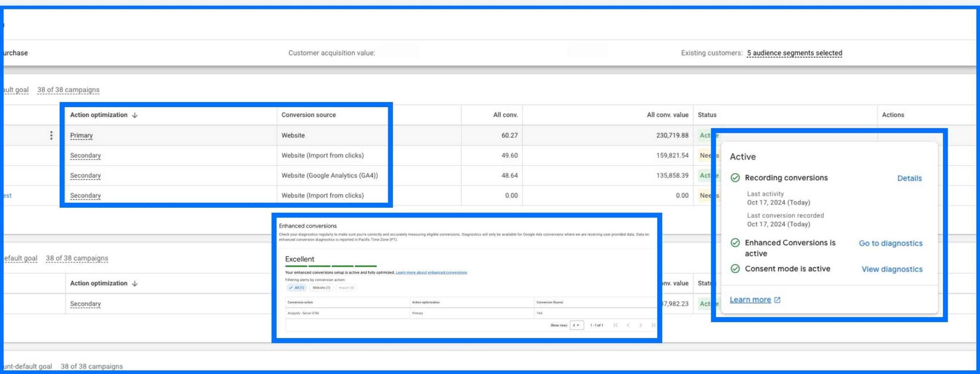Select the Website (Google Analytics (GA4)) cell
The height and width of the screenshot is (374, 980).
point(330,176)
